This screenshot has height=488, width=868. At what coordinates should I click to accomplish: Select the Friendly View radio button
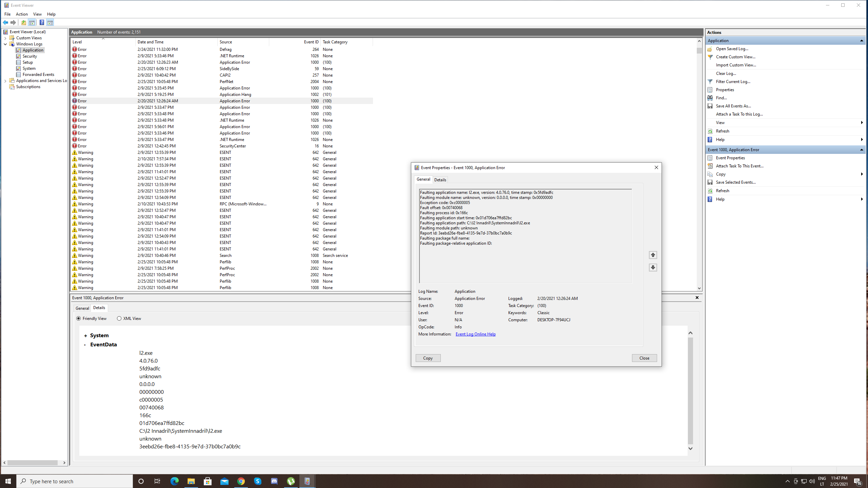[79, 319]
